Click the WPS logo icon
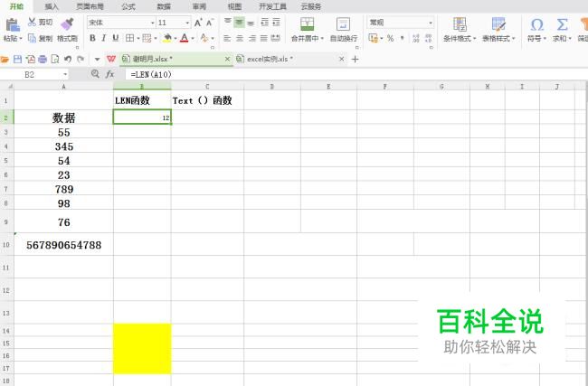This screenshot has height=386, width=588. coord(111,60)
